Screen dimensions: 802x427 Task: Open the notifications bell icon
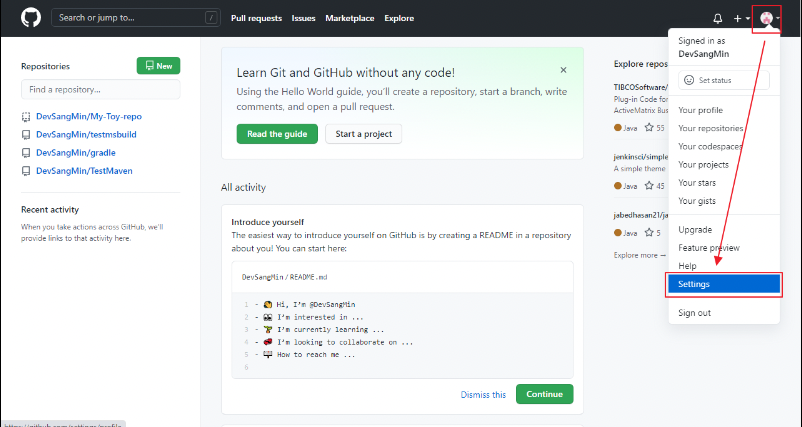[718, 18]
